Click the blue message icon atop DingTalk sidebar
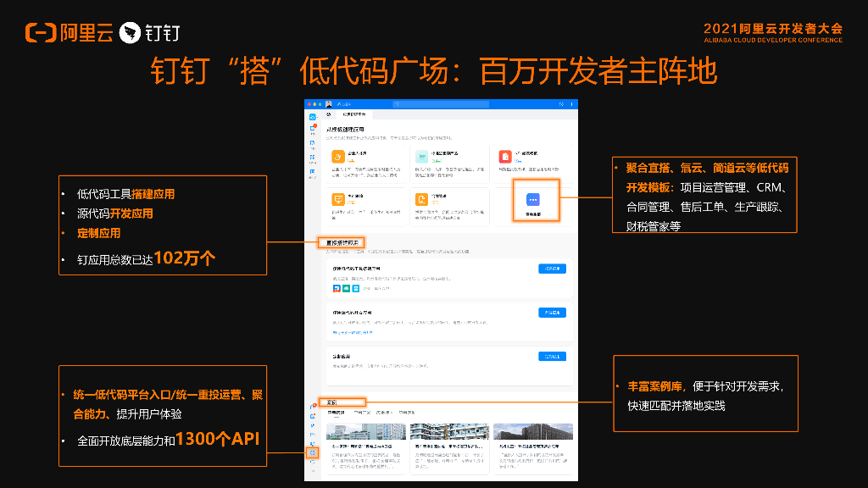 pos(312,117)
